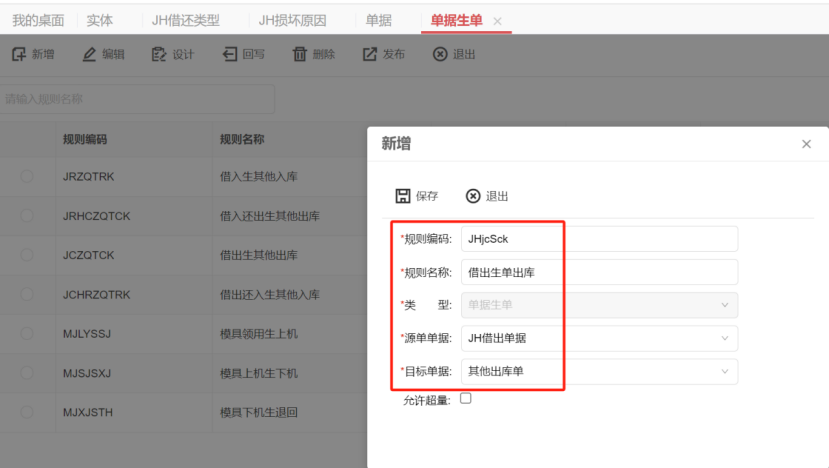Switch to the JH借还类型 tab
The width and height of the screenshot is (829, 468).
click(186, 21)
